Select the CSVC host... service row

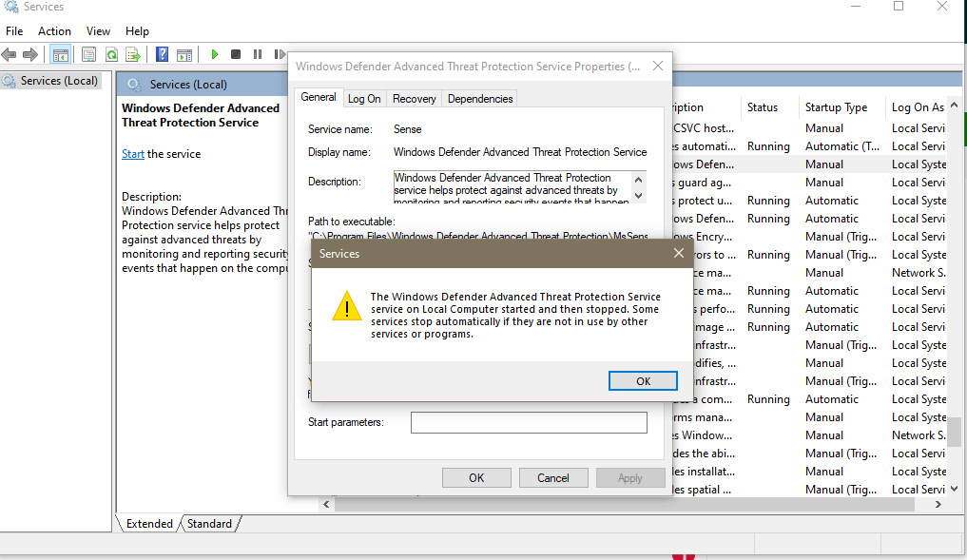click(810, 128)
